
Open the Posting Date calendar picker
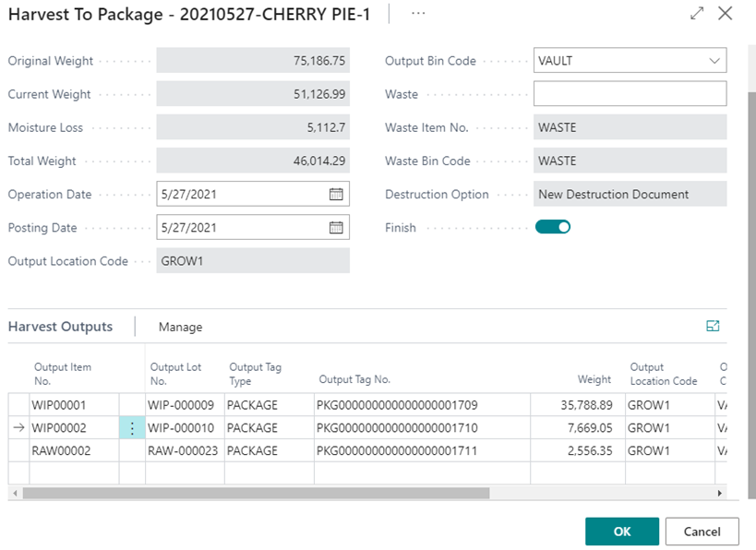tap(336, 228)
